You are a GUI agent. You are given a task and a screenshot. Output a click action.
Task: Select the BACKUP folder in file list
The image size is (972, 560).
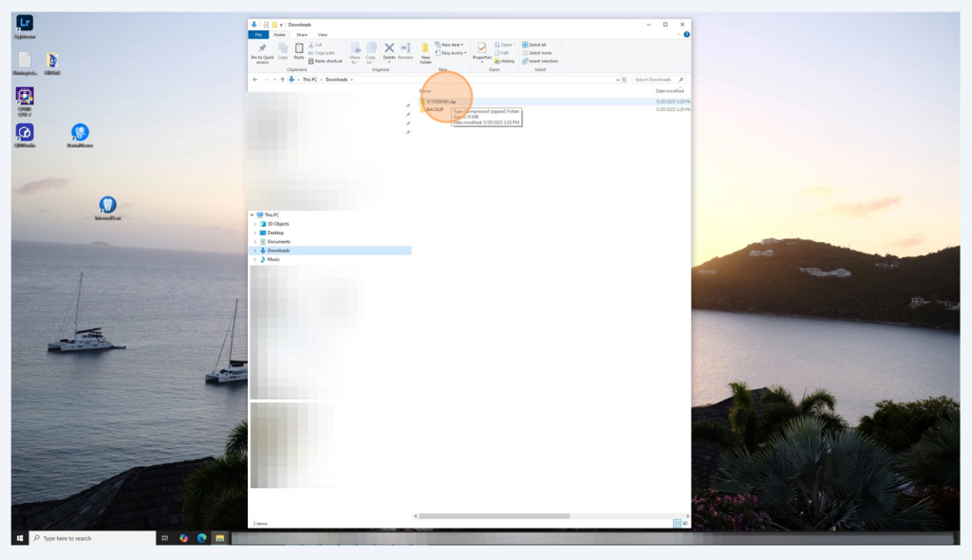435,109
